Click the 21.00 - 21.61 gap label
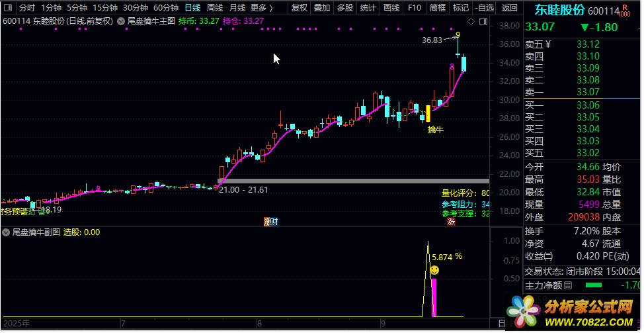This screenshot has width=644, height=333. tap(243, 190)
